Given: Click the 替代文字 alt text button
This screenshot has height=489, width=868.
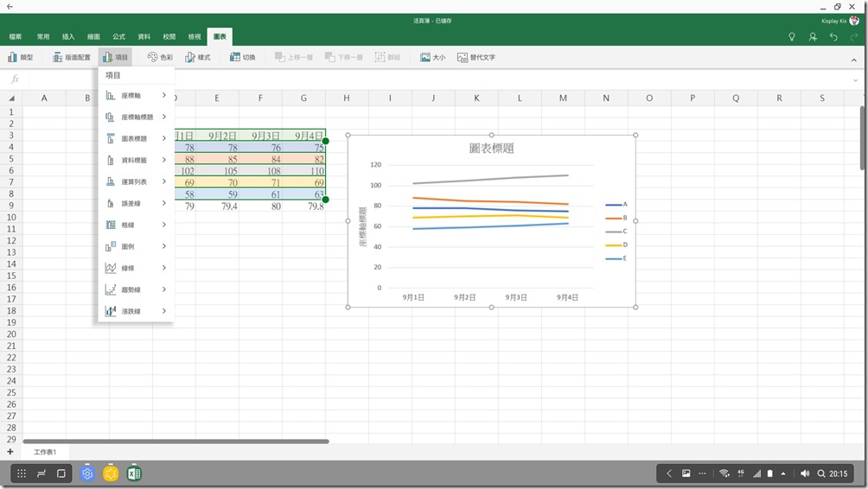Looking at the screenshot, I should pyautogui.click(x=476, y=57).
